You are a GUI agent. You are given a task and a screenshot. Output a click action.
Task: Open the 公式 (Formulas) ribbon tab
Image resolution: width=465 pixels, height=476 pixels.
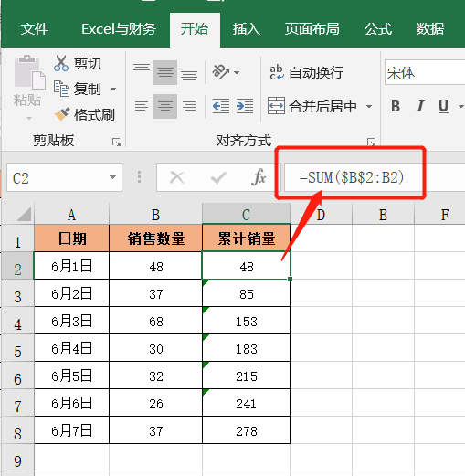tap(378, 29)
